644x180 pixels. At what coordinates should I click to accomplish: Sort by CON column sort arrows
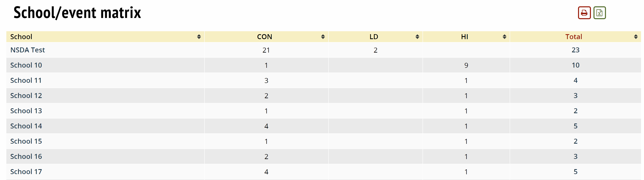(x=323, y=37)
